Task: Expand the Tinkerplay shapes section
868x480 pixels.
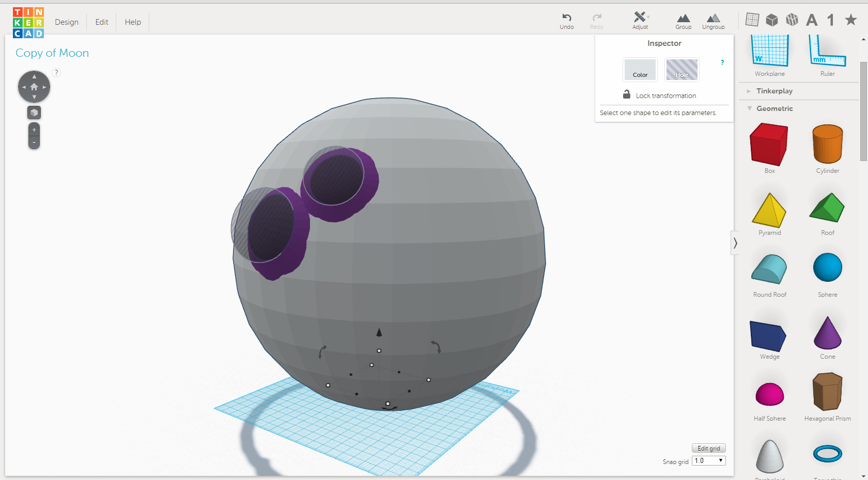Action: click(x=774, y=91)
